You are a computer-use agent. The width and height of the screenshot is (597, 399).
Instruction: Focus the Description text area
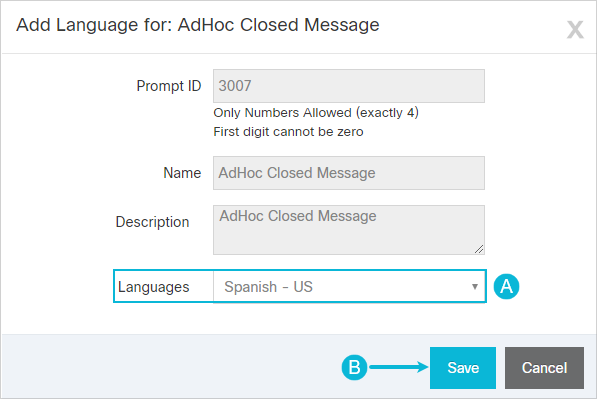pyautogui.click(x=349, y=230)
